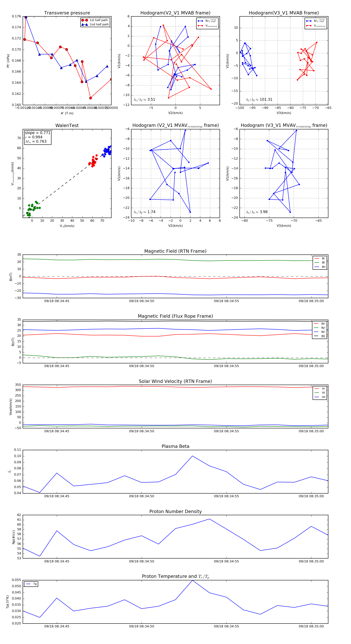Viewport: 351px width, 644px height.
Task: Click the 'λ1/λ3 ≈ 101.31' annotation
Action: [x=259, y=100]
